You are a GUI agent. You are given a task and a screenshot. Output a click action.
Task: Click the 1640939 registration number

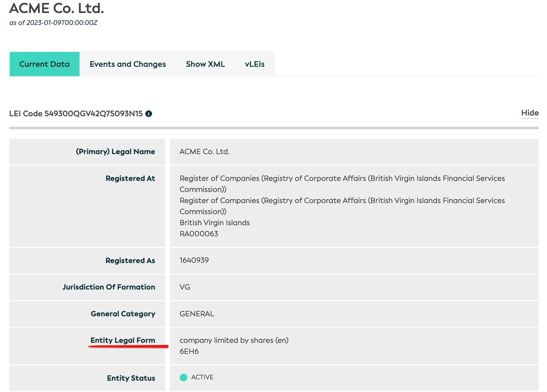pyautogui.click(x=194, y=260)
